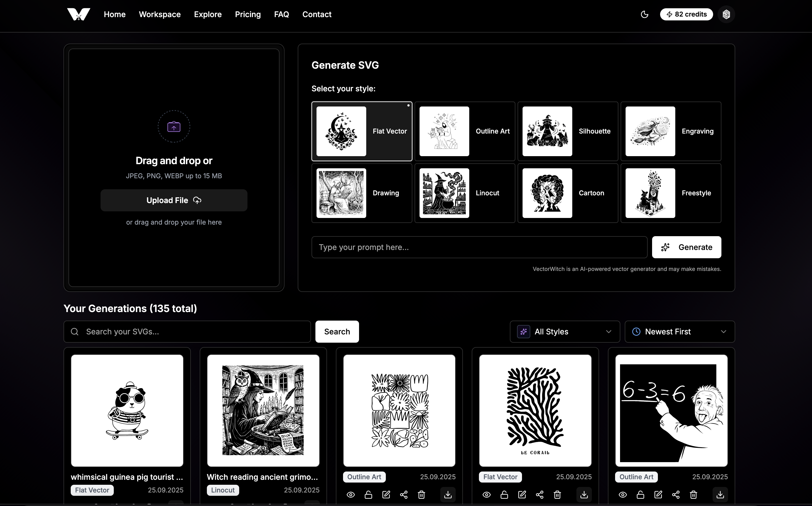Toggle the lock icon on the floral Outline Art card
Image resolution: width=812 pixels, height=506 pixels.
368,494
